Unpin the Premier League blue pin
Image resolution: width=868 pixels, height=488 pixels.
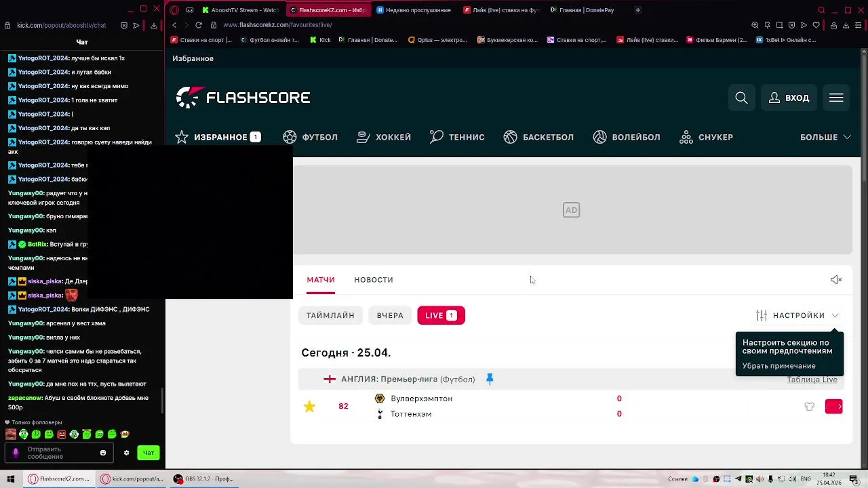[x=490, y=379]
